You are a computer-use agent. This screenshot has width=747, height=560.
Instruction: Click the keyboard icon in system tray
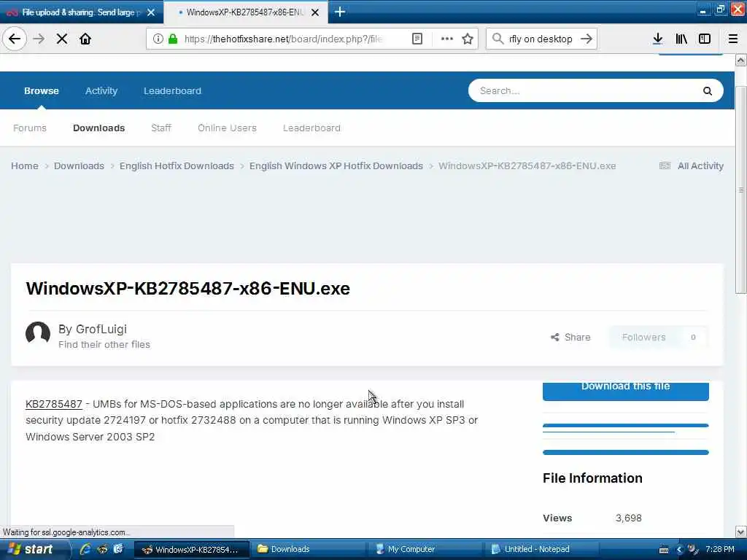664,550
